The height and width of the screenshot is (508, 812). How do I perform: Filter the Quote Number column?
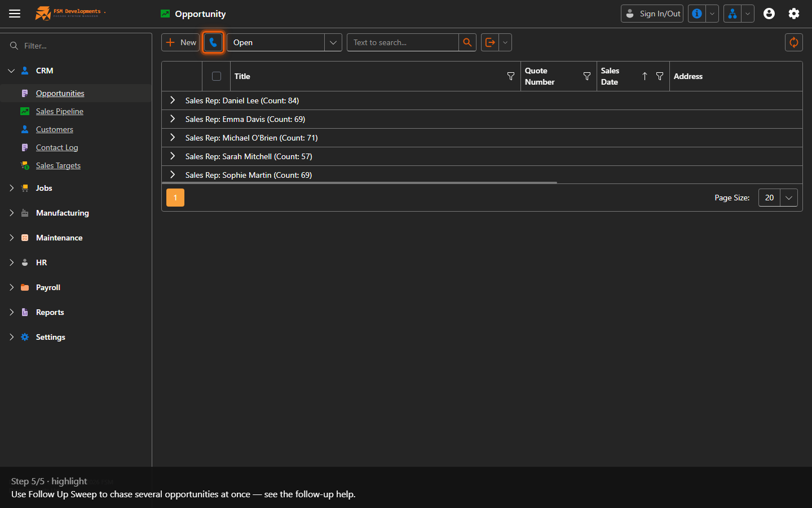(x=587, y=76)
